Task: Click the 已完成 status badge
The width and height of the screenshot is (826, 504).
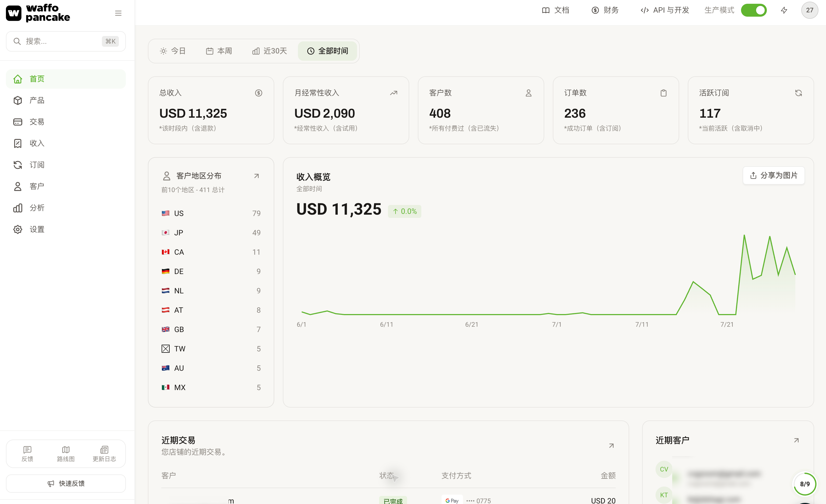Action: point(393,500)
